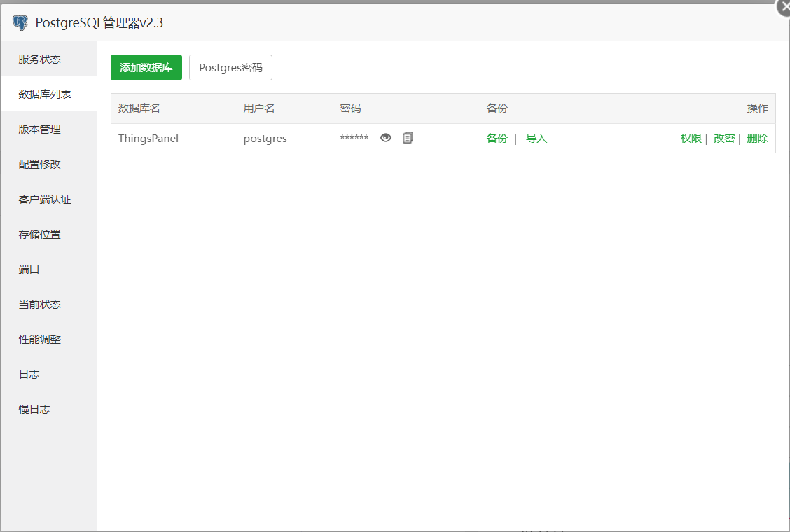The image size is (790, 532).
Task: Show the ThingsPanel password with eye icon
Action: (385, 137)
